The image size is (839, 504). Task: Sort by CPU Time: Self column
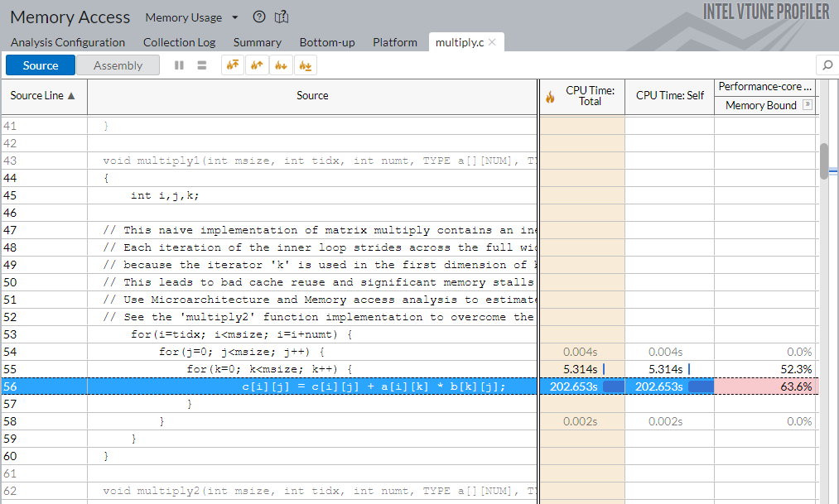(669, 96)
